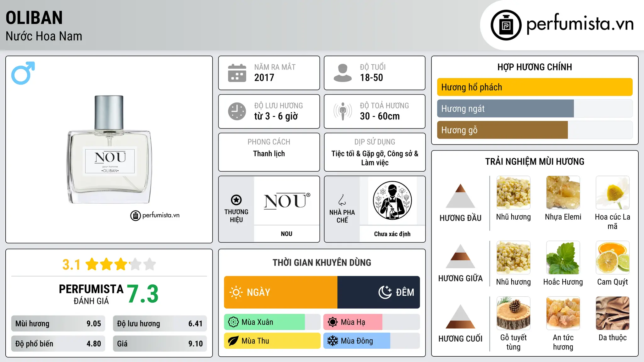The height and width of the screenshot is (362, 644).
Task: Click the male gender symbol icon
Action: click(23, 73)
